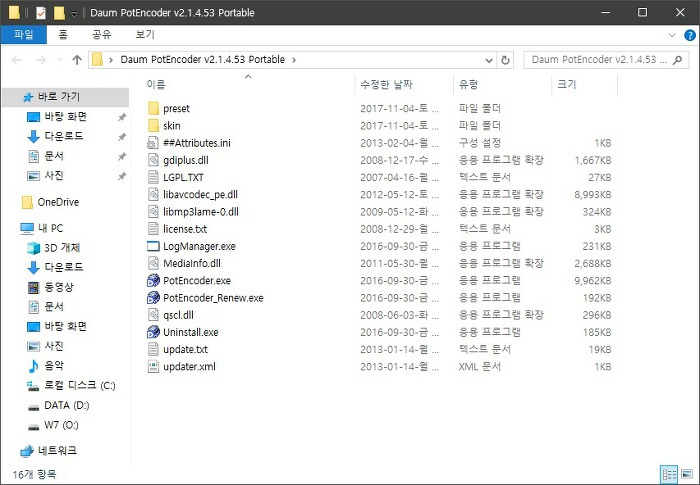Go up one folder level
This screenshot has height=485, width=700.
tap(77, 60)
